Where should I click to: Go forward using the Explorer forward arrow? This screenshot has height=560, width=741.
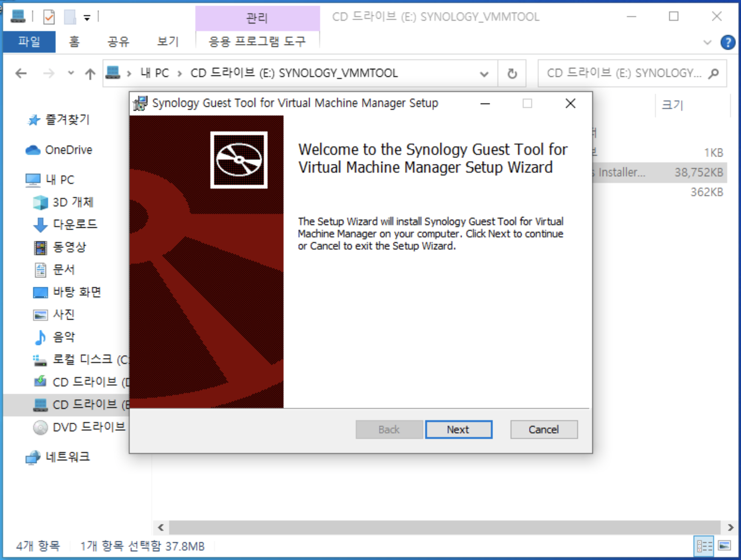48,73
